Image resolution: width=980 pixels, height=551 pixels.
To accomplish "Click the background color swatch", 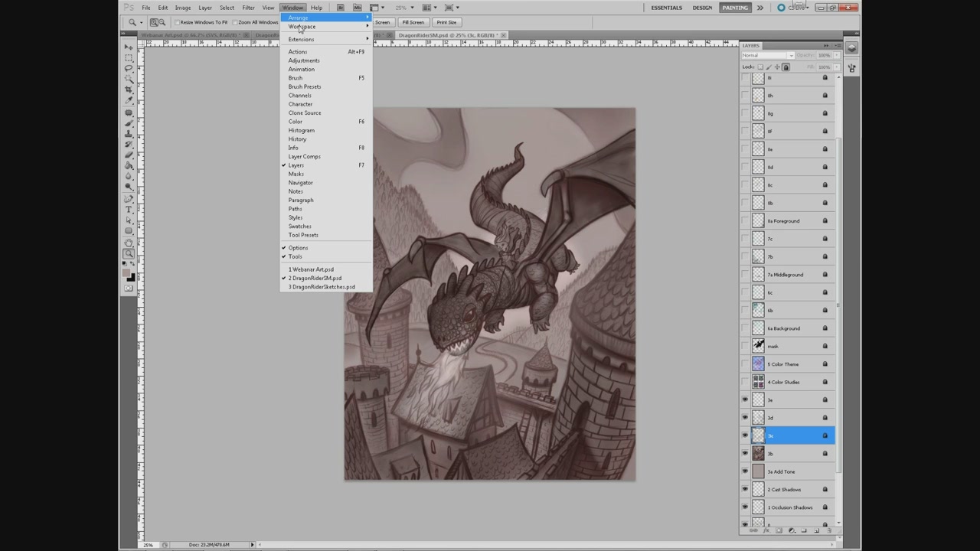I will [133, 279].
